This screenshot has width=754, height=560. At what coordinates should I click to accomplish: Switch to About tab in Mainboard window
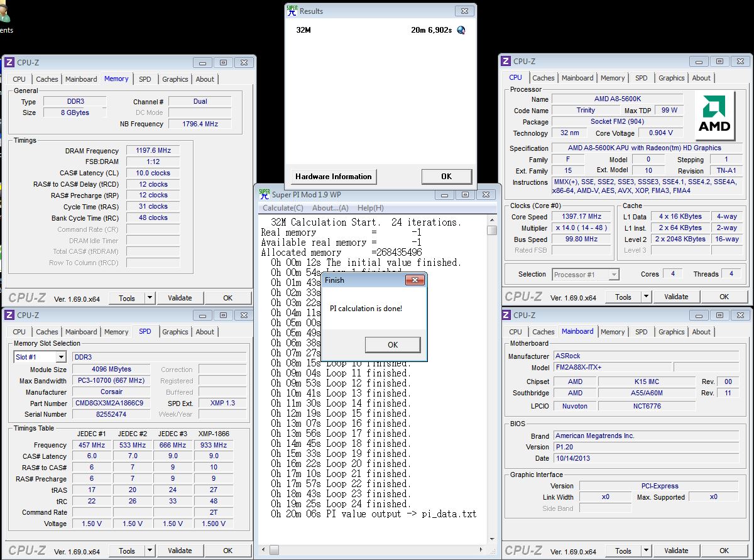pos(701,332)
